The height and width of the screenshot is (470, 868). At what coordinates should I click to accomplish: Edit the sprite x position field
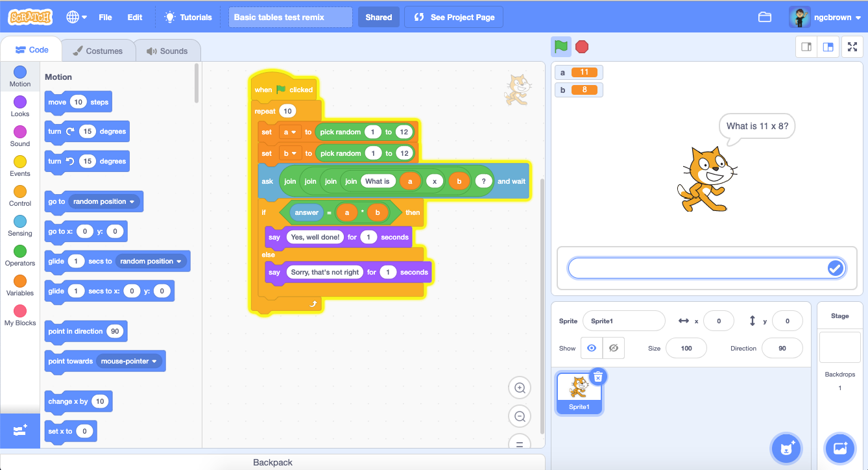pyautogui.click(x=717, y=321)
